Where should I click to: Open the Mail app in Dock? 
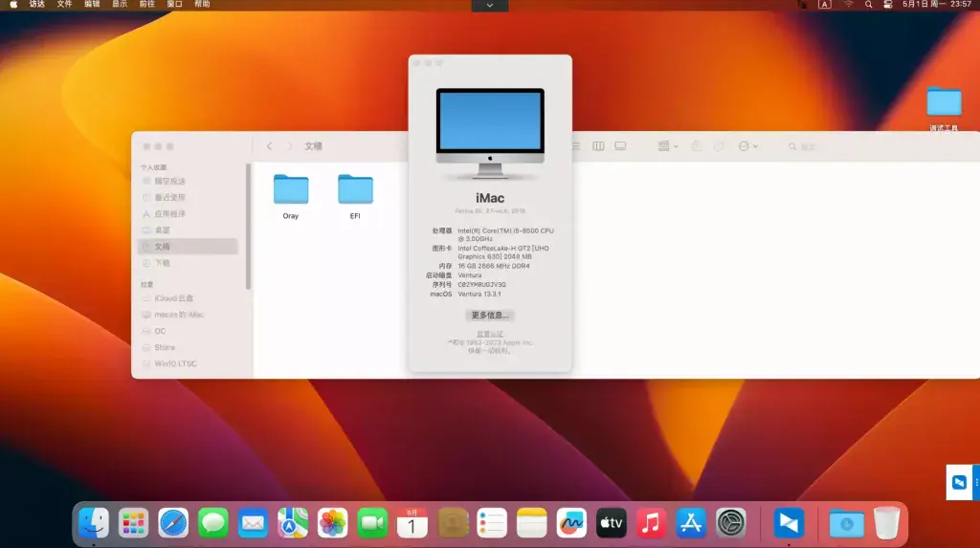click(x=253, y=522)
